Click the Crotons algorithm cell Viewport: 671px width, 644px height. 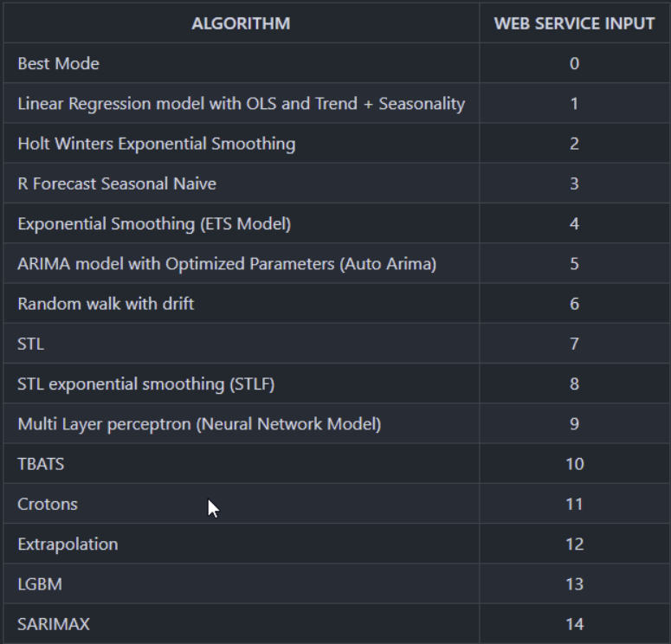pos(241,504)
